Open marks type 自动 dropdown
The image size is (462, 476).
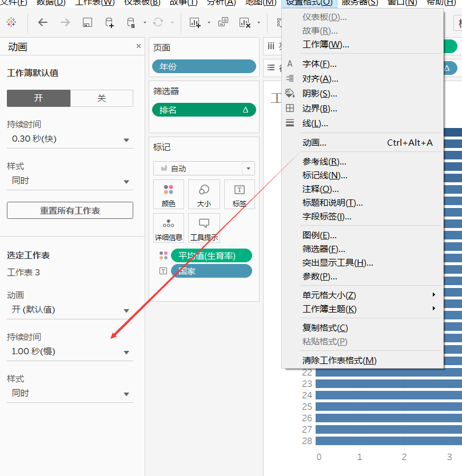click(204, 169)
